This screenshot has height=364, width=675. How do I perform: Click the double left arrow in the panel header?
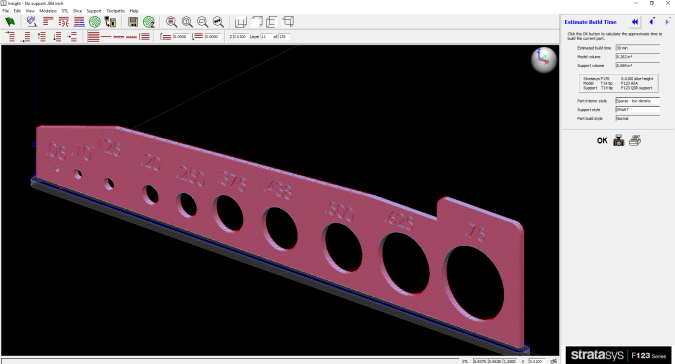[x=635, y=22]
